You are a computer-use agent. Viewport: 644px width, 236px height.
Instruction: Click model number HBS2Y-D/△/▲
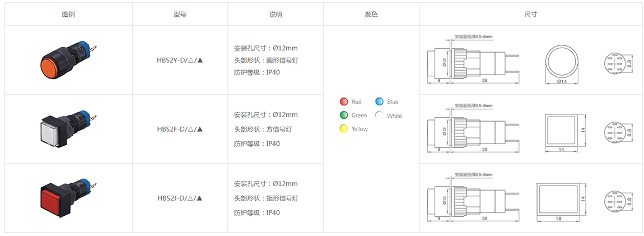pyautogui.click(x=180, y=61)
